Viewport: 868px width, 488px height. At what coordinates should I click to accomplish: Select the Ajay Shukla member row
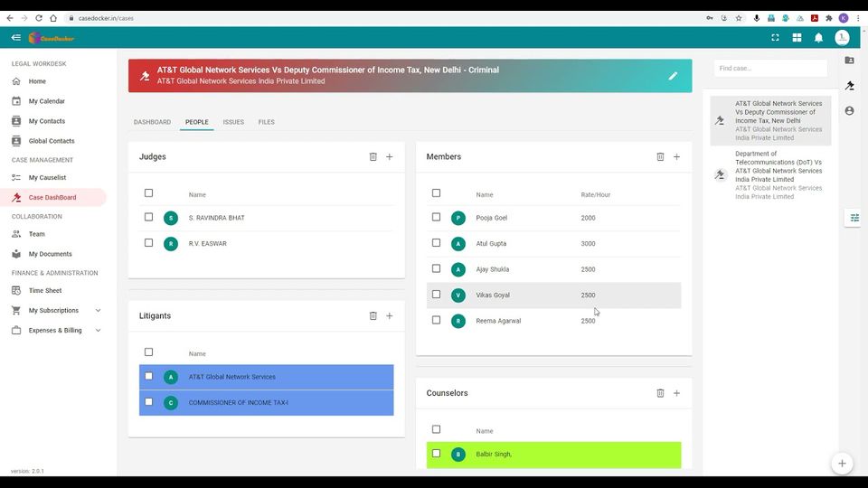coord(553,269)
